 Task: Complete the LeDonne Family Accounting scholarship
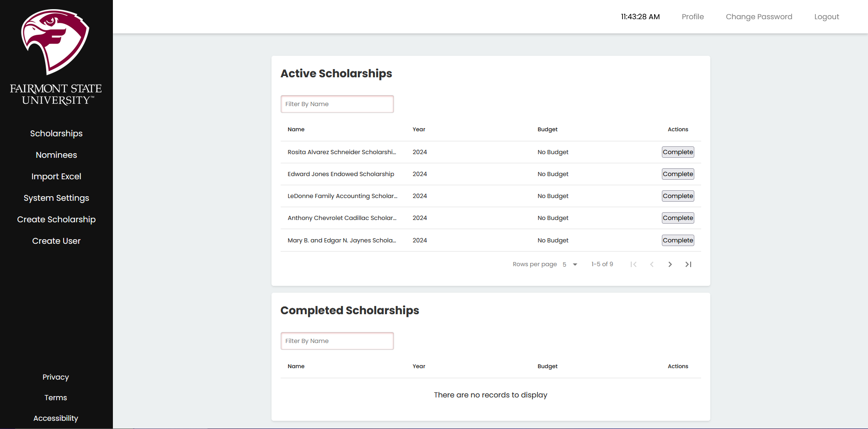pyautogui.click(x=677, y=196)
